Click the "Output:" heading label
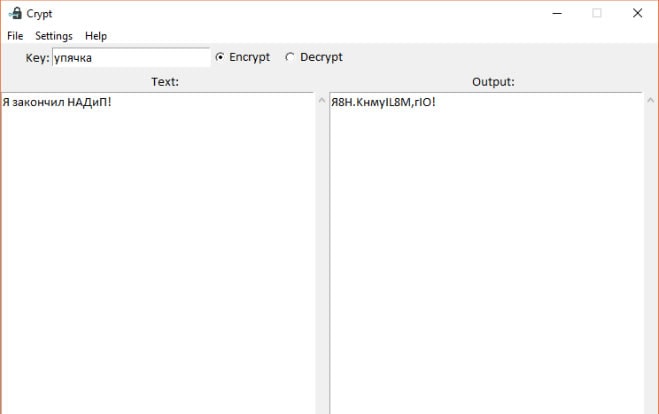 click(493, 82)
